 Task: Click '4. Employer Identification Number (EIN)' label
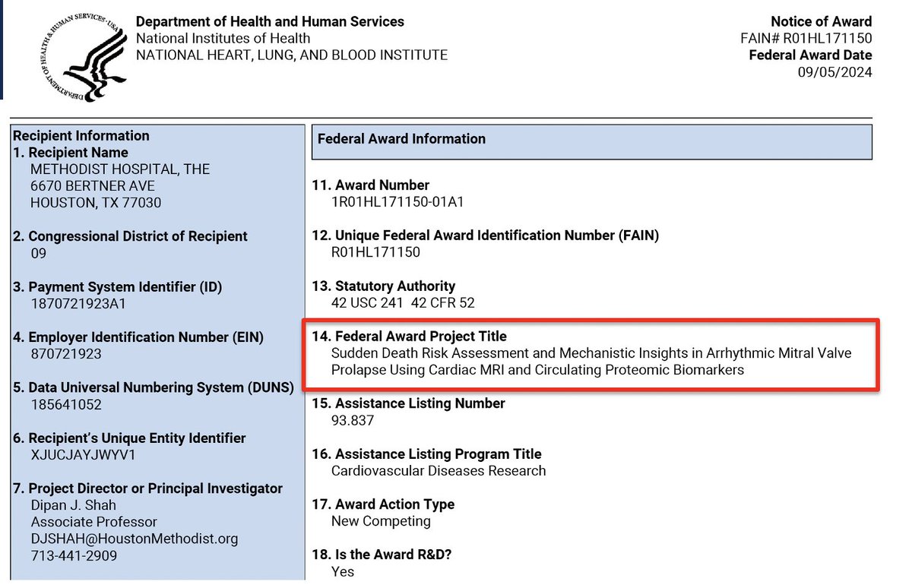139,337
